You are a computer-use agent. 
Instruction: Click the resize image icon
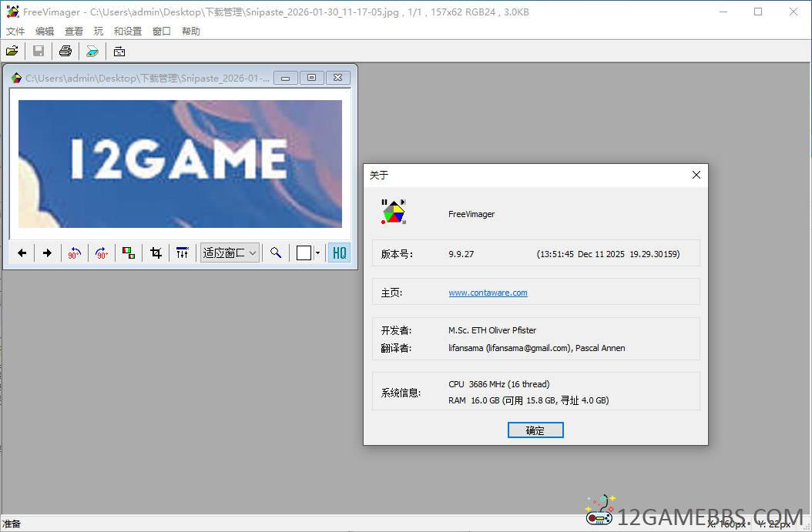(129, 253)
